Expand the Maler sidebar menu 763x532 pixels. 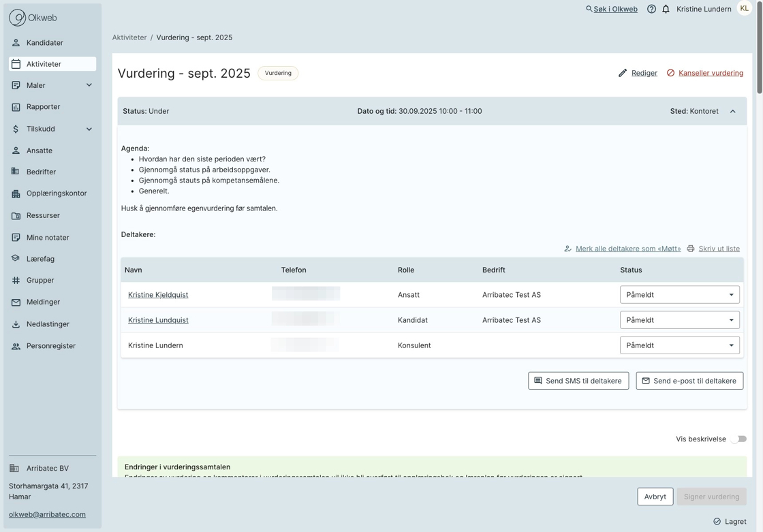point(89,85)
